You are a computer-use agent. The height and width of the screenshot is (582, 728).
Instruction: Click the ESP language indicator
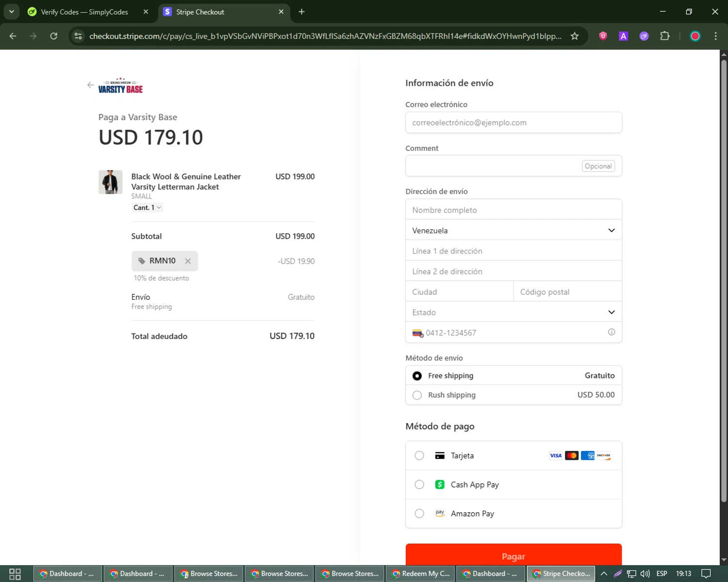[x=662, y=574]
